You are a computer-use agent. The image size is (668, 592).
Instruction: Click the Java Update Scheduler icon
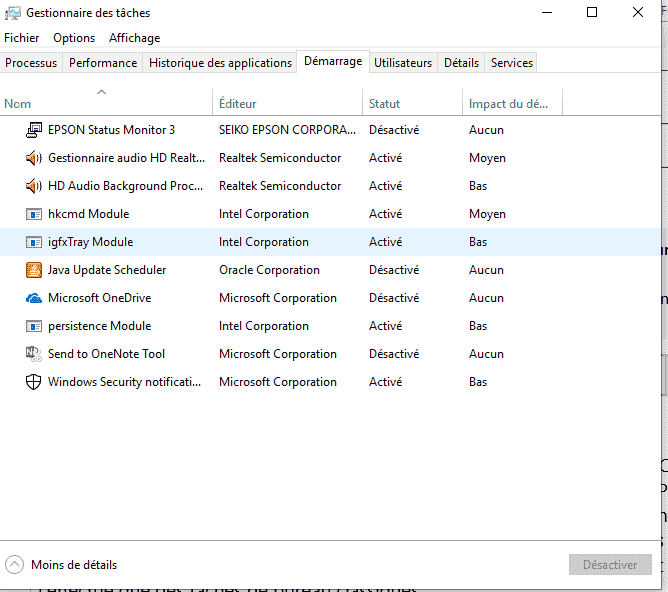point(34,270)
